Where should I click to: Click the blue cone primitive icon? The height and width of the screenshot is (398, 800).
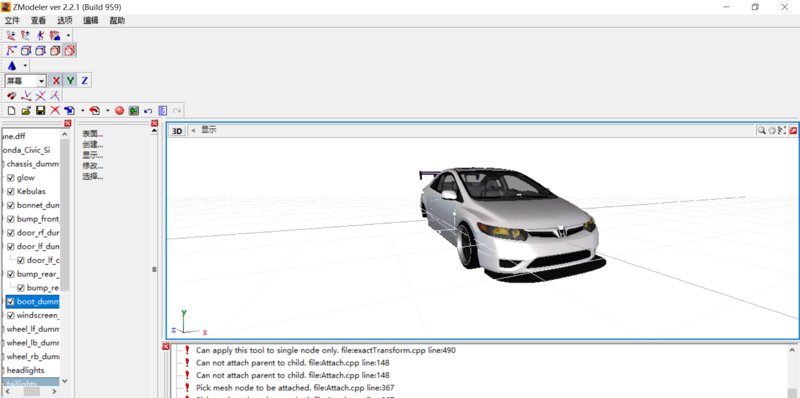coord(12,66)
